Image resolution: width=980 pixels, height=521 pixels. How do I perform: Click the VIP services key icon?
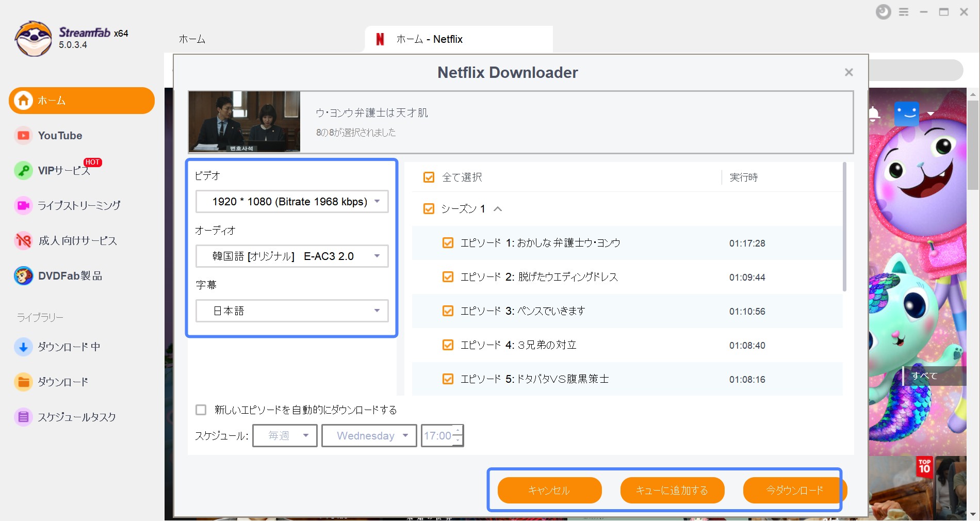point(23,170)
